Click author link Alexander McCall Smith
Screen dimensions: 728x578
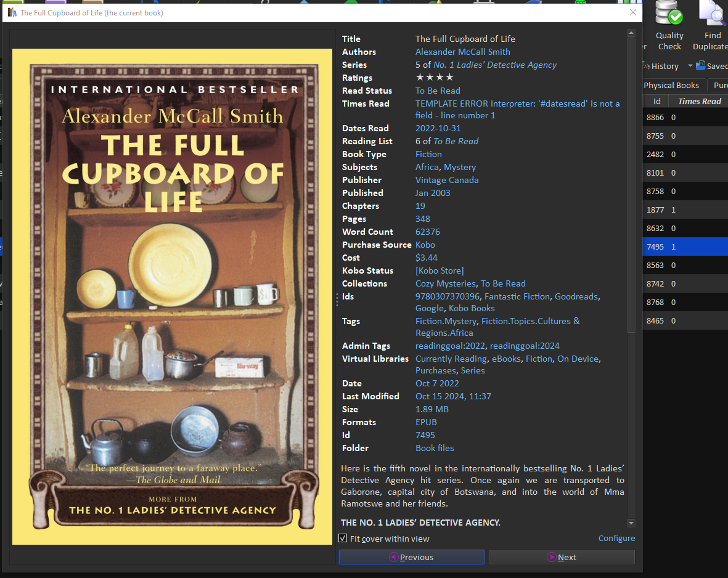tap(462, 52)
